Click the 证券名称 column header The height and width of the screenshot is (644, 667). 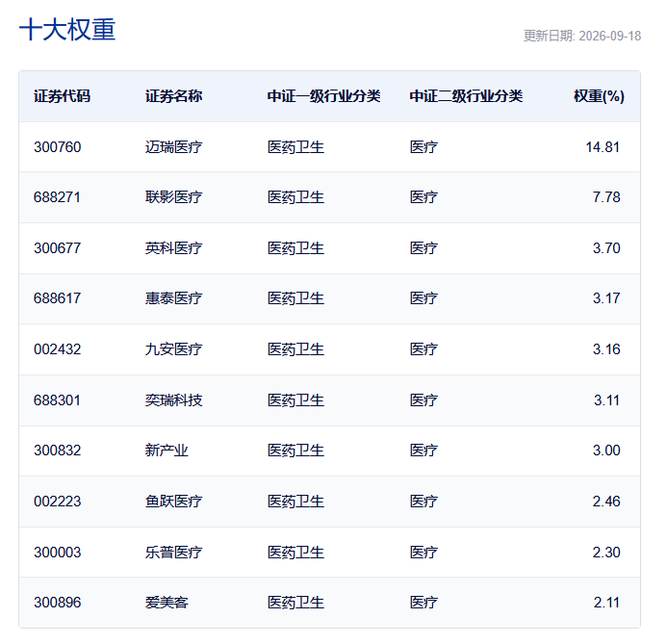(173, 96)
